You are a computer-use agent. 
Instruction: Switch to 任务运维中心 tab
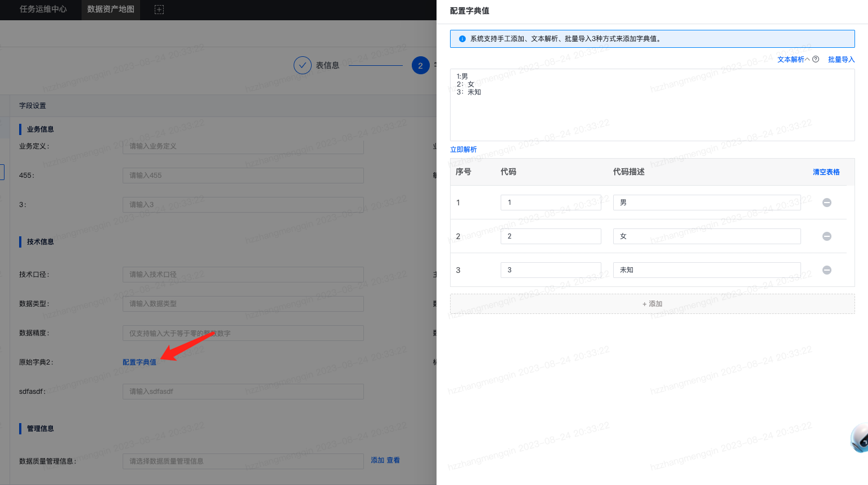(43, 9)
